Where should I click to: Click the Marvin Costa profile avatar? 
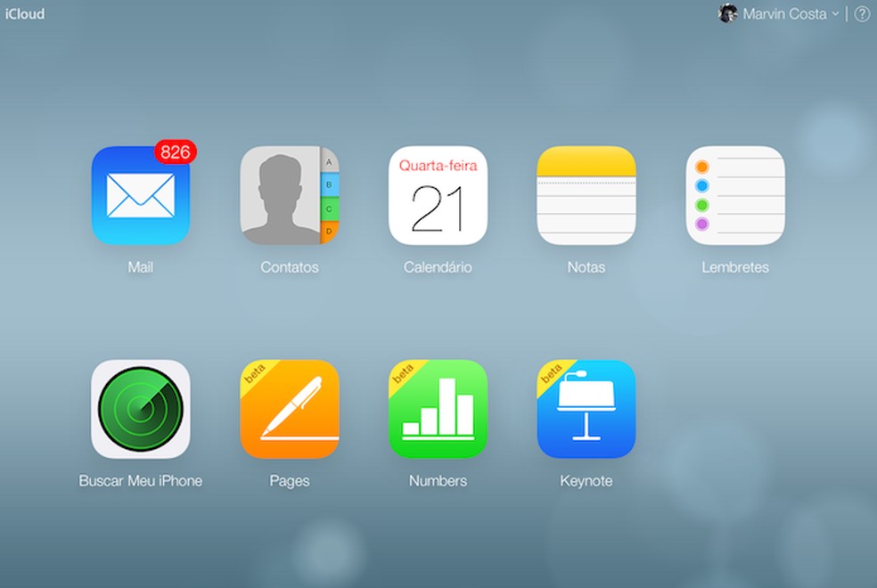[728, 12]
